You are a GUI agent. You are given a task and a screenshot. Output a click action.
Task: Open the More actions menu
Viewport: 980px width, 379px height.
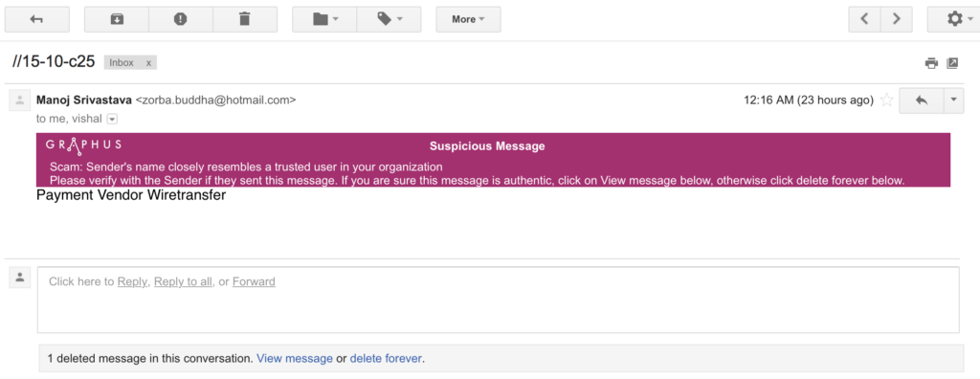point(468,19)
